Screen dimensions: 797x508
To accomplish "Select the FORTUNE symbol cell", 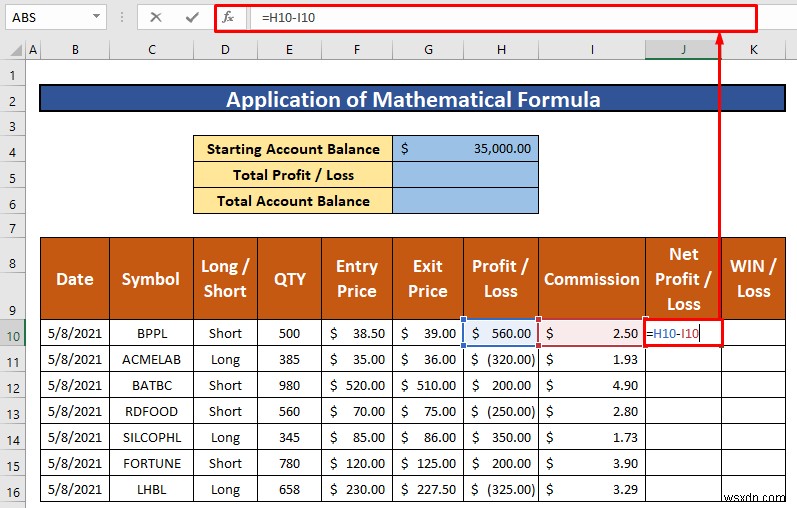I will (x=151, y=463).
